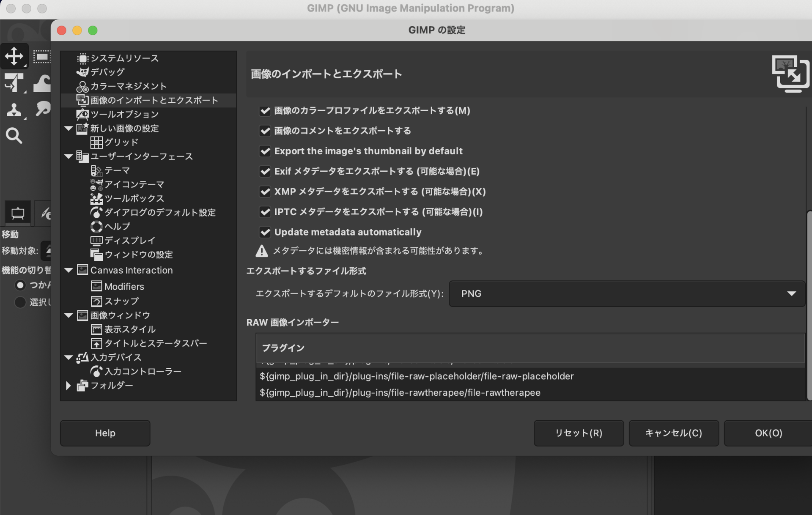Image resolution: width=812 pixels, height=515 pixels.
Task: Select the file-rawtherapee plug-in row
Action: (400, 392)
